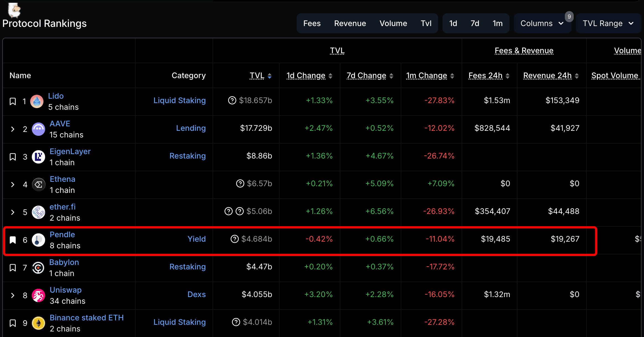Bookmark the Binance staked ETH row
Screen dimensions: 644x337
(x=13, y=323)
